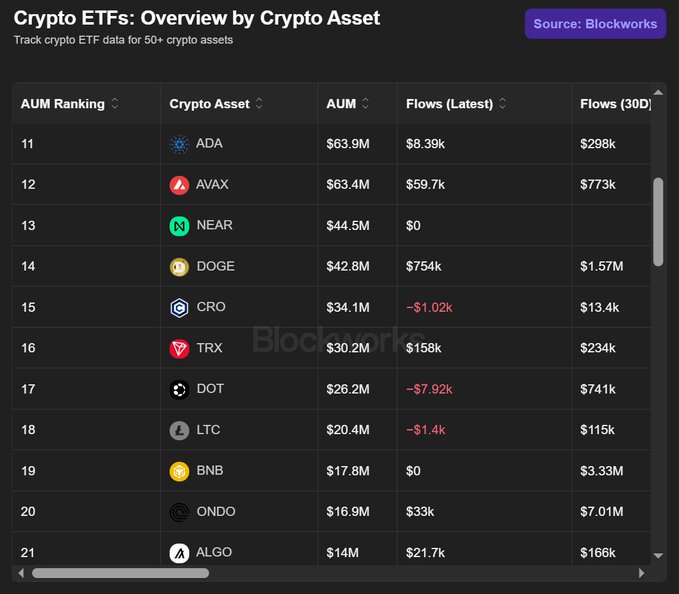The width and height of the screenshot is (679, 594).
Task: Click NEAR's $44.5M AUM value
Action: click(x=348, y=226)
